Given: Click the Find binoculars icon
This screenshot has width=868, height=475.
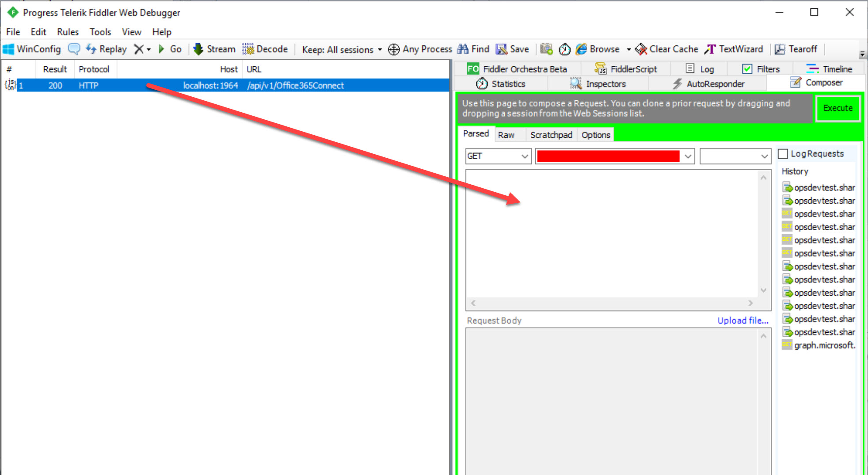Looking at the screenshot, I should (x=463, y=49).
